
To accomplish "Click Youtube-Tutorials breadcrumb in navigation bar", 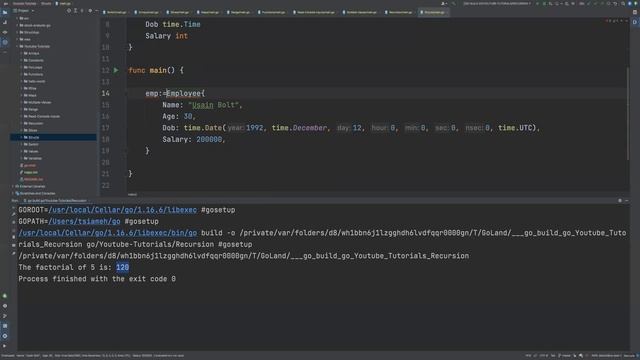I will click(24, 3).
